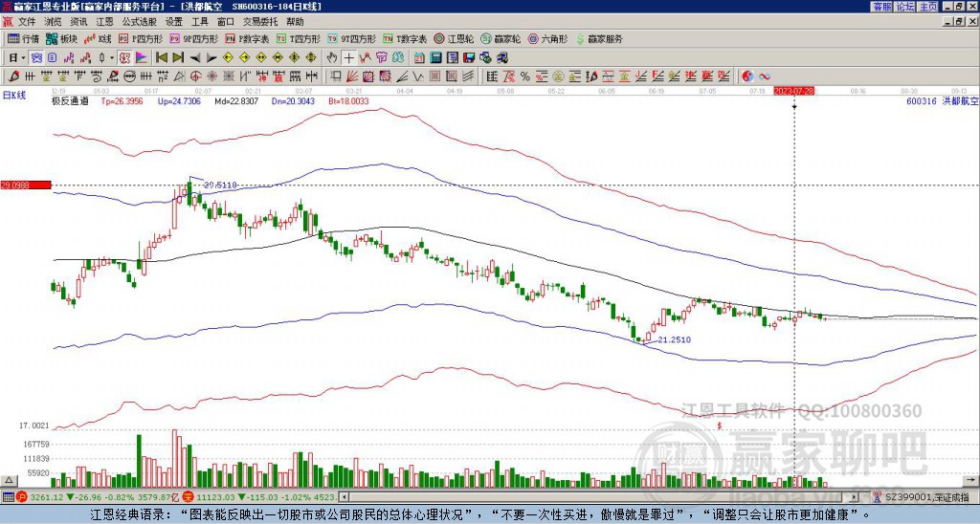Open the 江恩轮 Gann wheel
980x524 pixels.
pyautogui.click(x=454, y=38)
